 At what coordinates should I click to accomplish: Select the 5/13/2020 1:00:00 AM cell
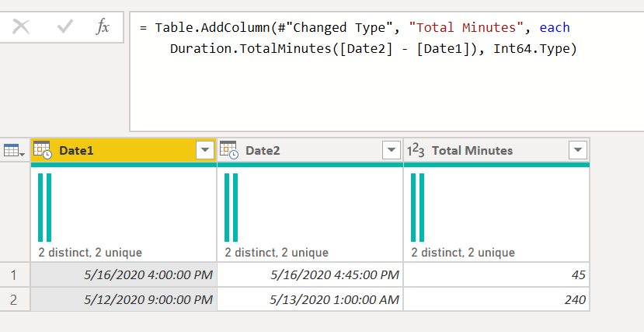[x=310, y=299]
